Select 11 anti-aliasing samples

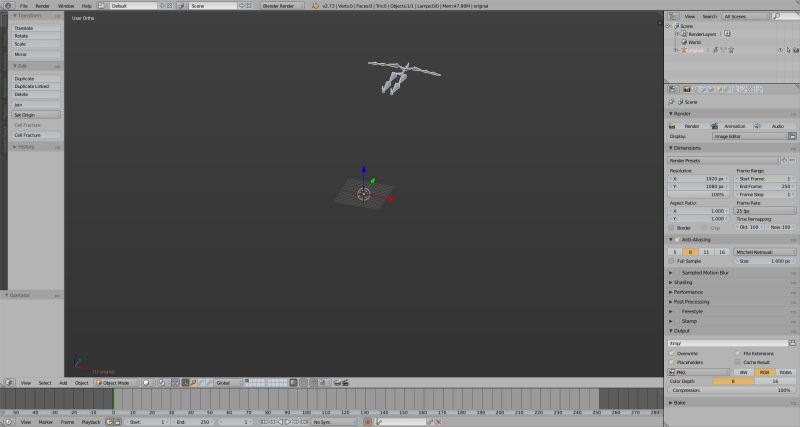(706, 252)
